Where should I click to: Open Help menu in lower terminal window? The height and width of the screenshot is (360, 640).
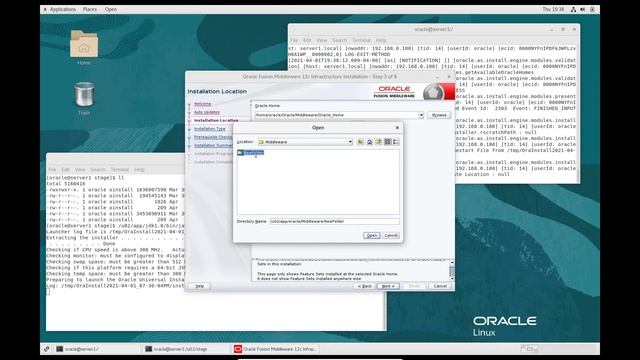(140, 169)
